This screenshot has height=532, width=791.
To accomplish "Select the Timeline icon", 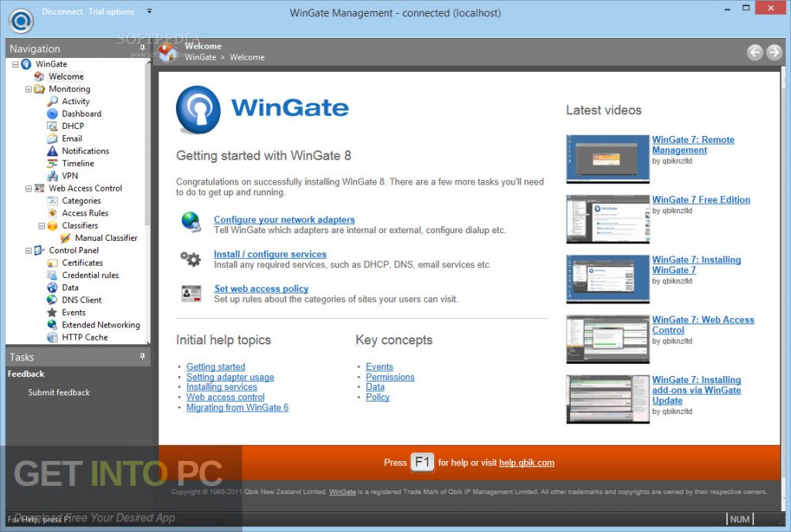I will coord(52,164).
